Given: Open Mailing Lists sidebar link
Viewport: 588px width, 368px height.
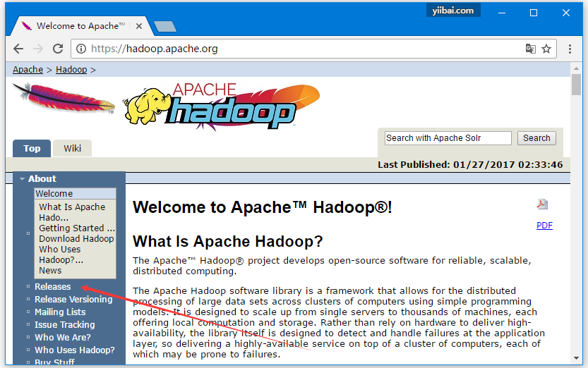Looking at the screenshot, I should [60, 312].
